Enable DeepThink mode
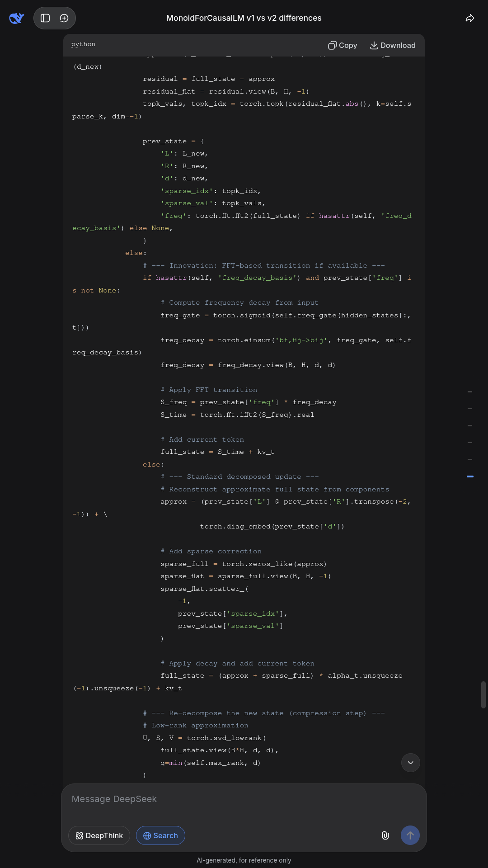Viewport: 488px width, 868px height. 99,835
